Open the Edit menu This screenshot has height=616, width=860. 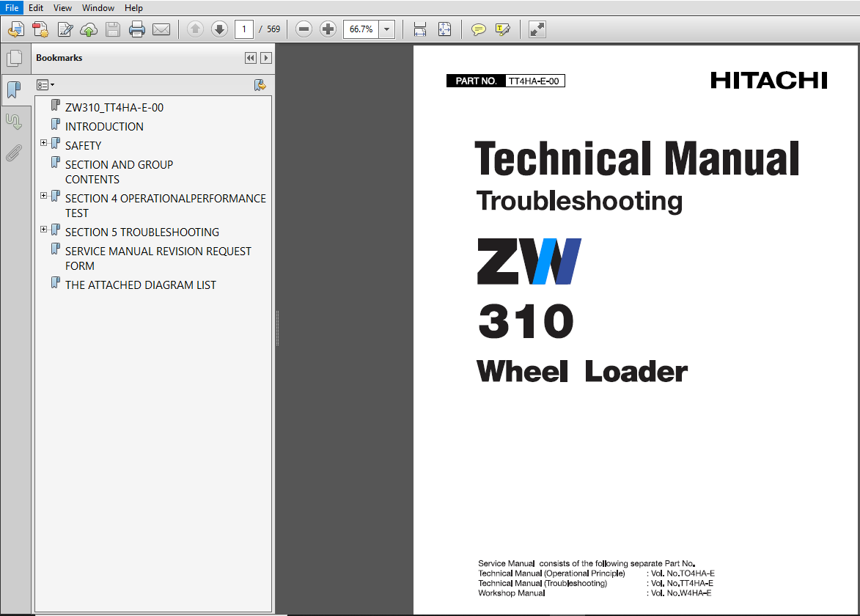tap(36, 7)
